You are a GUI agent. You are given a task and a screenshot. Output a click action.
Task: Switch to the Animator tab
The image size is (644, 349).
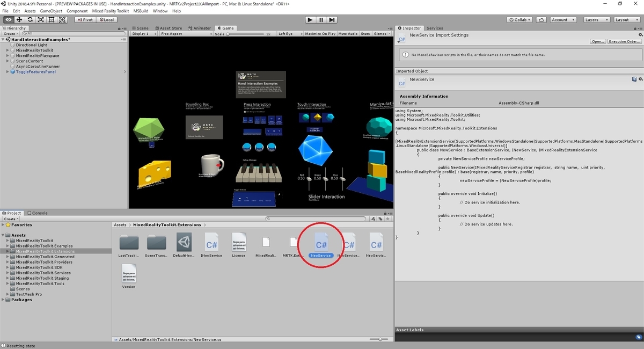point(200,28)
